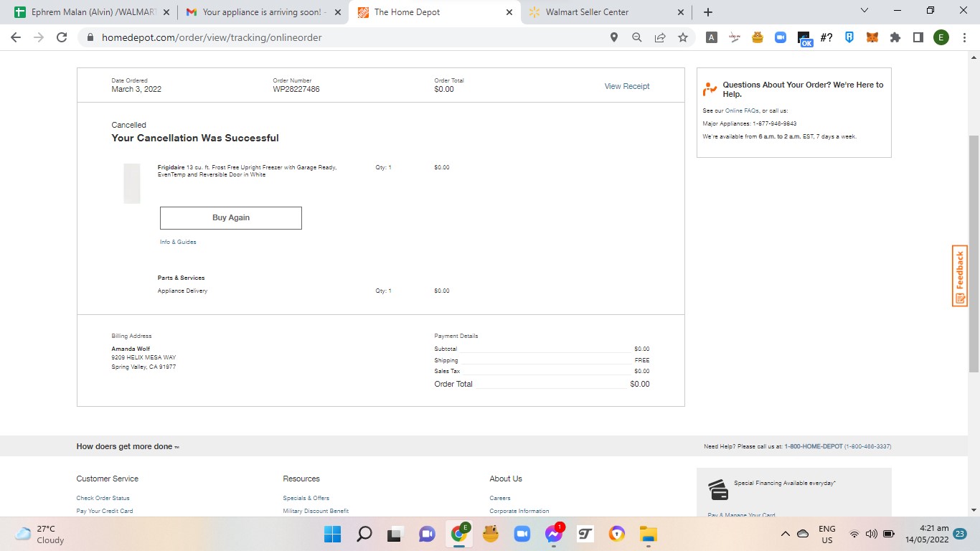Click the Major Appliances phone number
Image resolution: width=980 pixels, height=551 pixels.
point(775,123)
